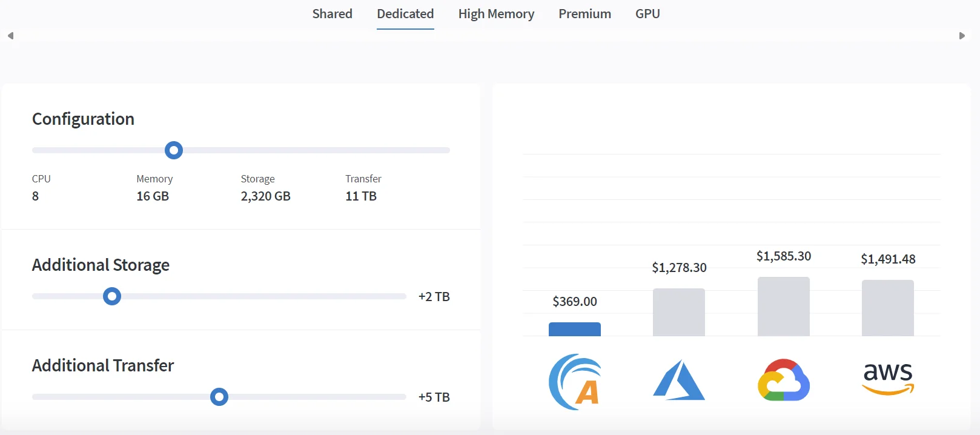The width and height of the screenshot is (980, 435).
Task: Click the $1,585.30 price label
Action: [784, 256]
